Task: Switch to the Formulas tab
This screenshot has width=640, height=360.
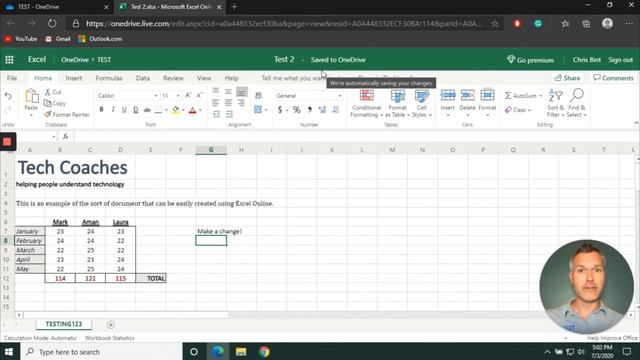Action: tap(109, 78)
